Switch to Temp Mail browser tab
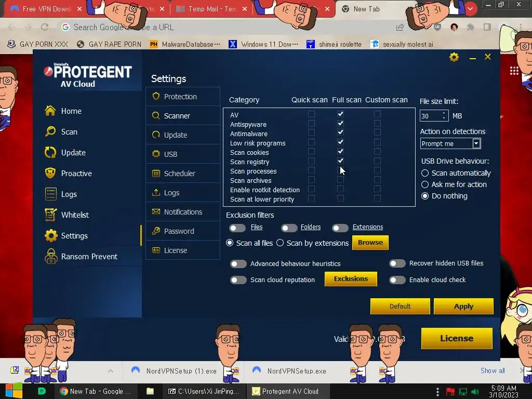 pyautogui.click(x=212, y=9)
